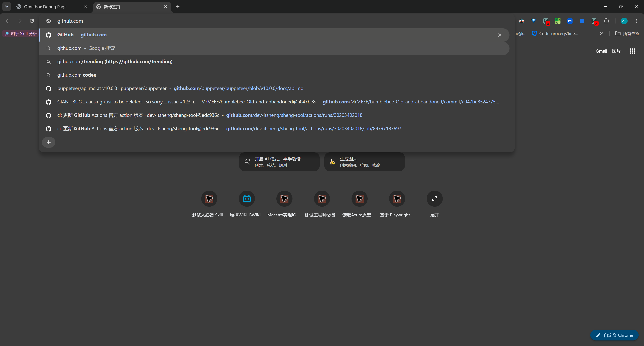Viewport: 644px width, 346px height.
Task: Select the GitHub - github.com suggestion
Action: coord(274,35)
